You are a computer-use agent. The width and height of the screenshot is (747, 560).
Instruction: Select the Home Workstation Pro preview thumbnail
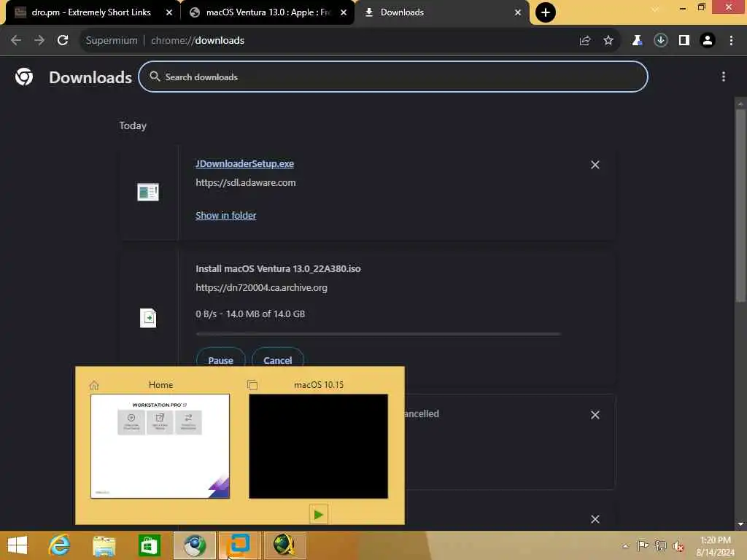[x=160, y=446]
